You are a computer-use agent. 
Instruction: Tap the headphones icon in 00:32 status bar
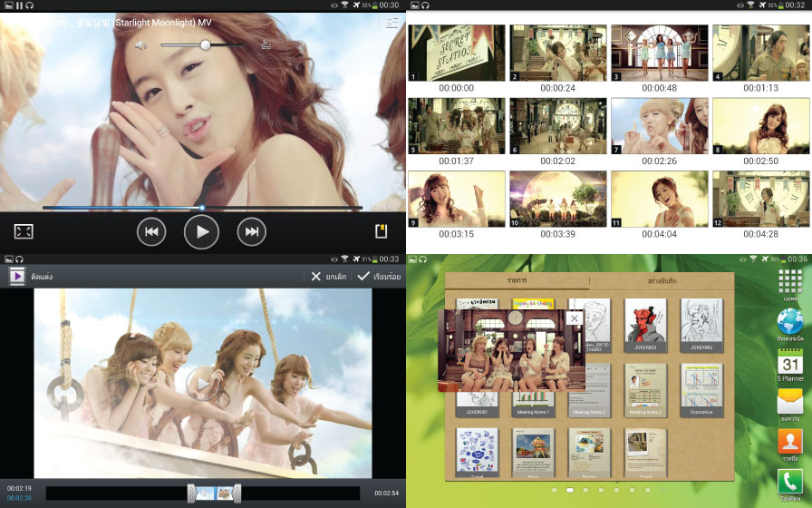pyautogui.click(x=426, y=5)
